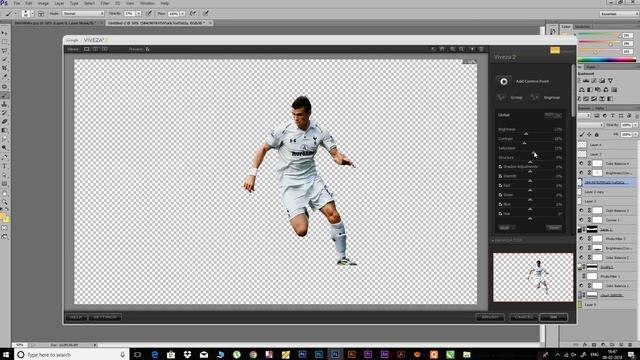The width and height of the screenshot is (640, 360).
Task: Select the Eraser tool
Action: tap(4, 121)
